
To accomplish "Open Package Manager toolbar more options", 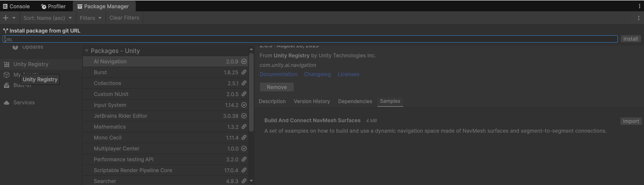I will coord(639,18).
